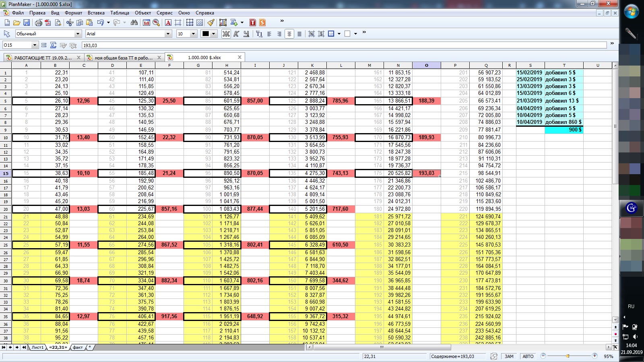Open the font name dropdown showing Arial
The height and width of the screenshot is (362, 644).
[168, 34]
